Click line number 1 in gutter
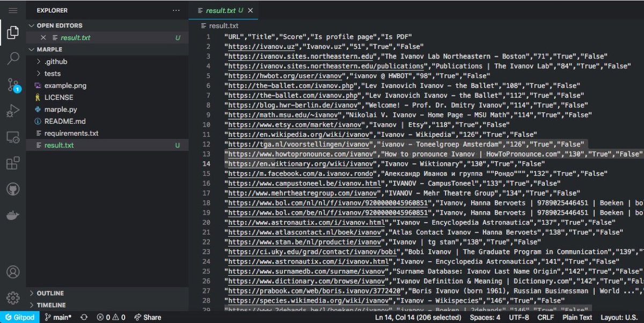644x323 pixels. click(x=209, y=37)
